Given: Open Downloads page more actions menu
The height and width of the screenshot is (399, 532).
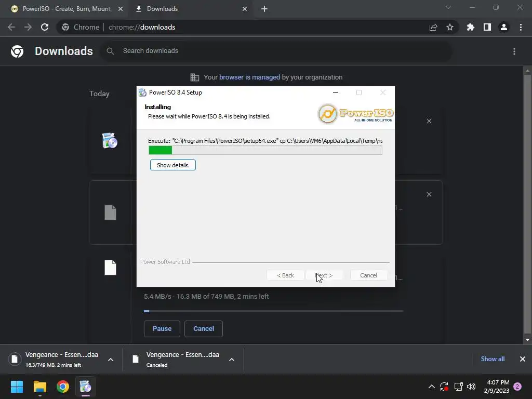Looking at the screenshot, I should coord(514,51).
